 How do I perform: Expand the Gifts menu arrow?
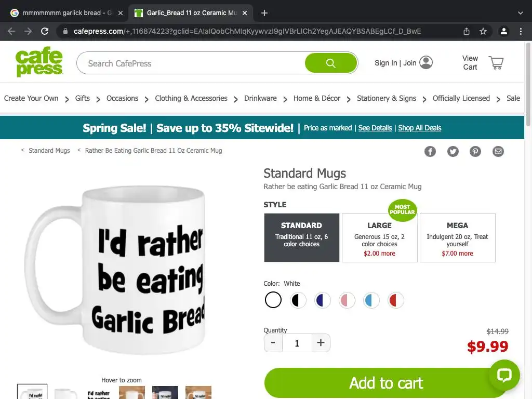(98, 99)
